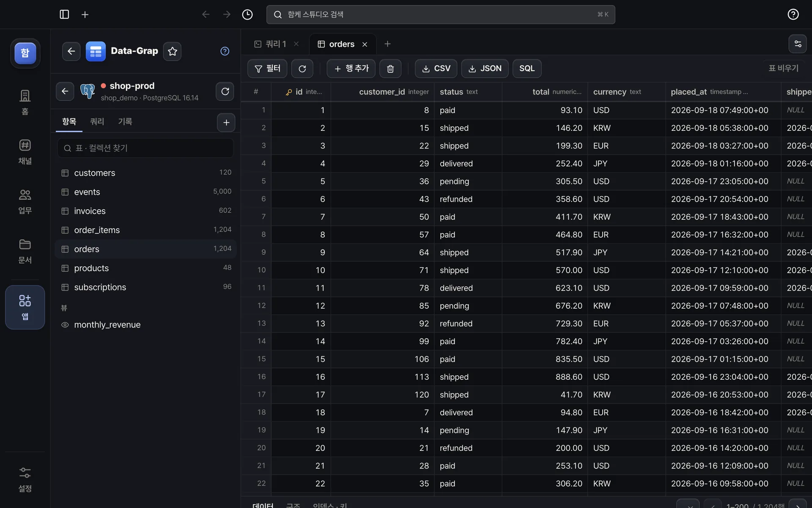Switch to the 쿼리 1 tab
Image resolution: width=812 pixels, height=508 pixels.
(276, 44)
